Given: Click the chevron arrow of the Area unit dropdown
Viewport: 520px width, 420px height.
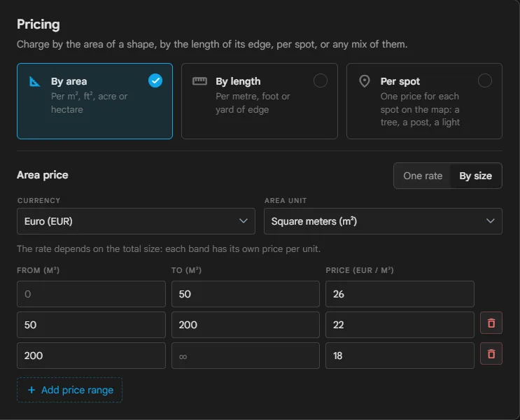Looking at the screenshot, I should (491, 221).
